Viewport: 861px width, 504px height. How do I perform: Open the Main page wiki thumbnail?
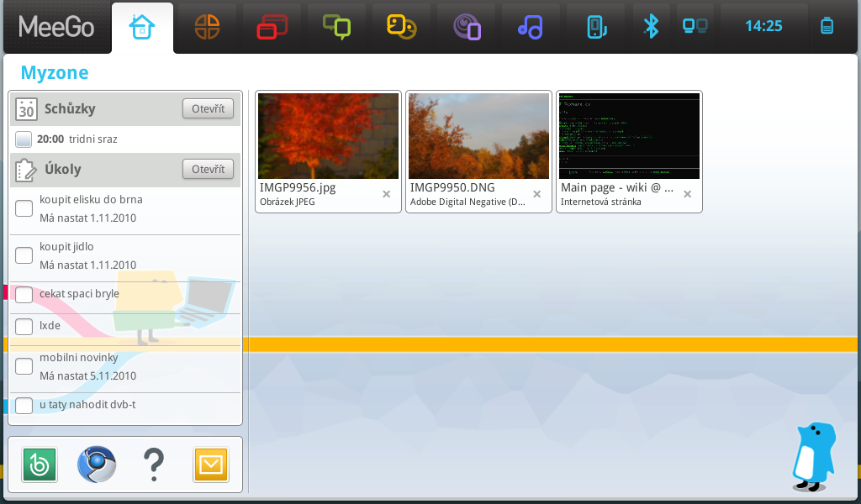click(629, 136)
